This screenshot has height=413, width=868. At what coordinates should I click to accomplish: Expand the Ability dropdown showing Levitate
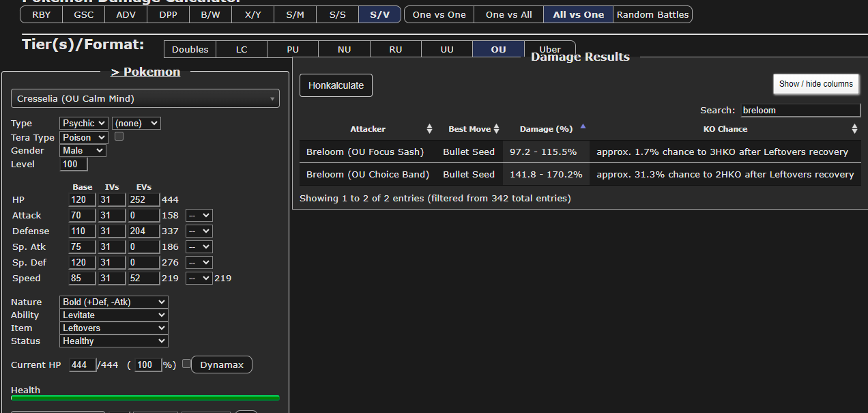(x=114, y=315)
